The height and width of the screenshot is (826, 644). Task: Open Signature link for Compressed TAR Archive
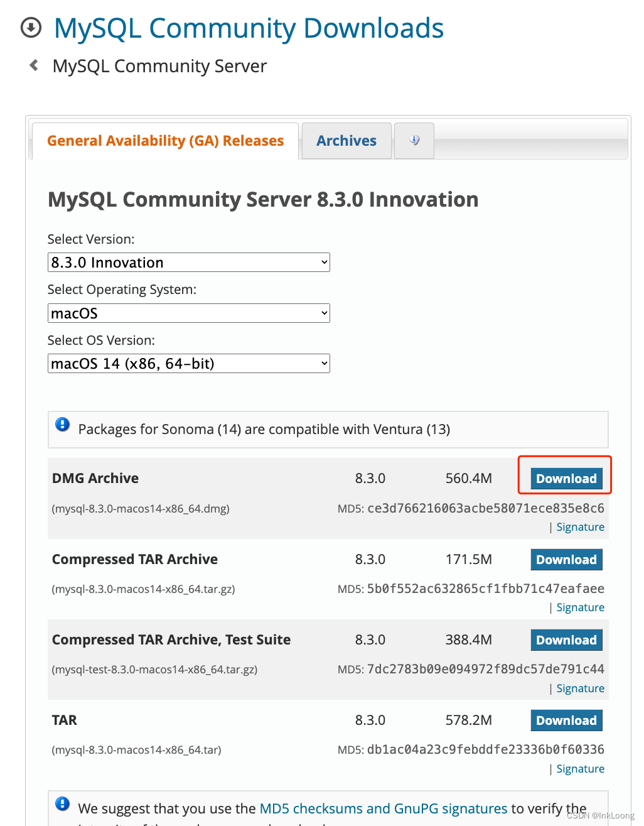(581, 607)
